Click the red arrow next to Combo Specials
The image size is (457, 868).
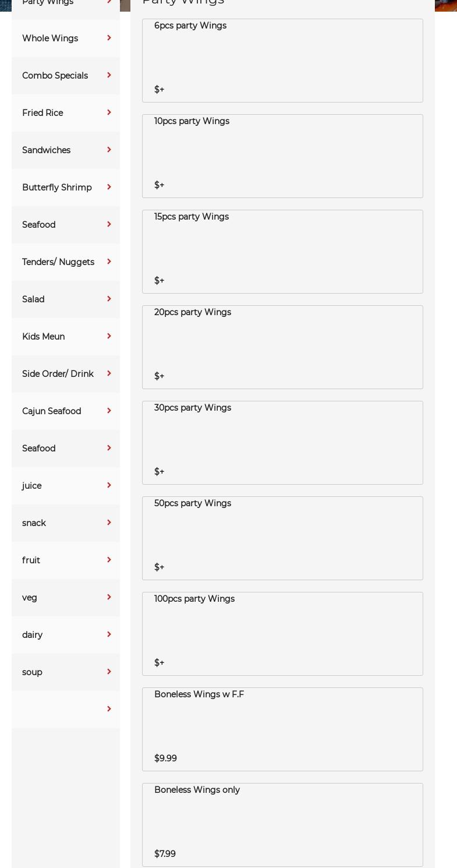pyautogui.click(x=109, y=76)
